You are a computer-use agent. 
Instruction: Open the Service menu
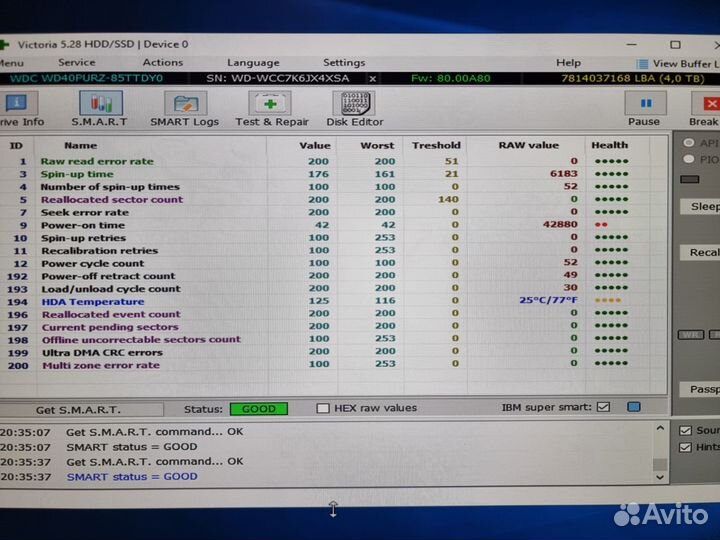(x=77, y=62)
